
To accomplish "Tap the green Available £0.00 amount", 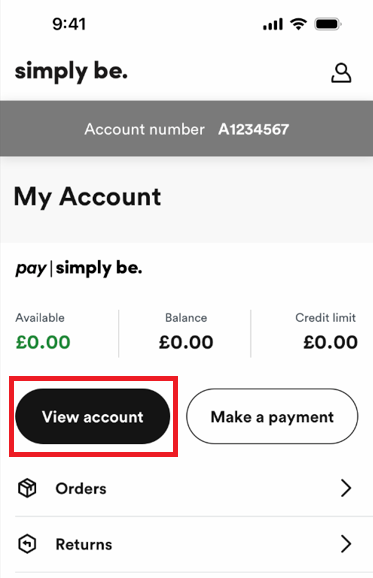I will pyautogui.click(x=43, y=342).
